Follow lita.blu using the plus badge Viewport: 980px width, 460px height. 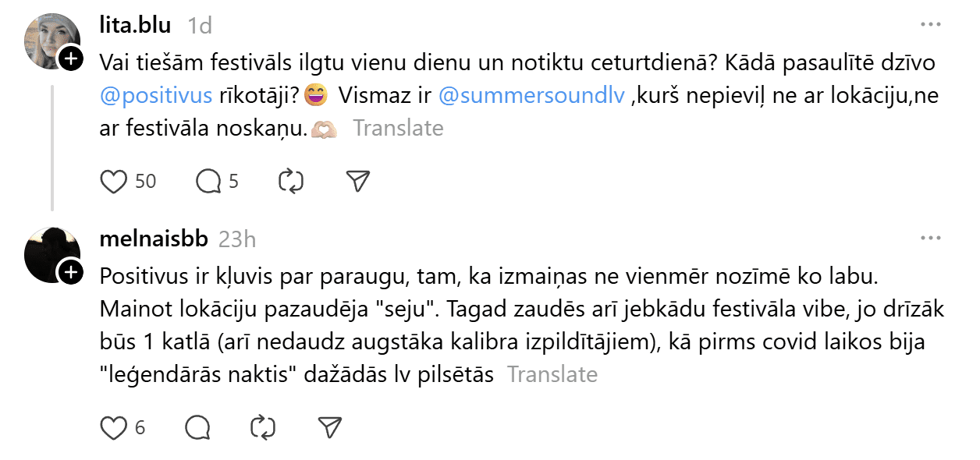[x=70, y=58]
